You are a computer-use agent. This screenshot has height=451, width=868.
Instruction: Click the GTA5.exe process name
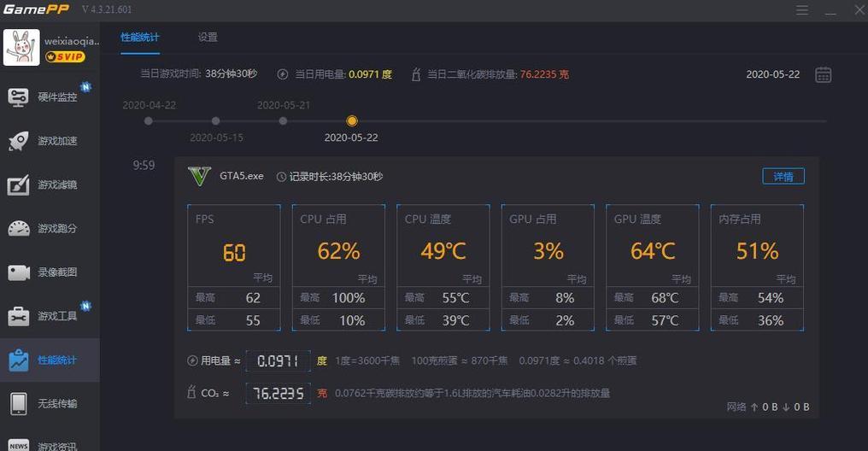(242, 176)
